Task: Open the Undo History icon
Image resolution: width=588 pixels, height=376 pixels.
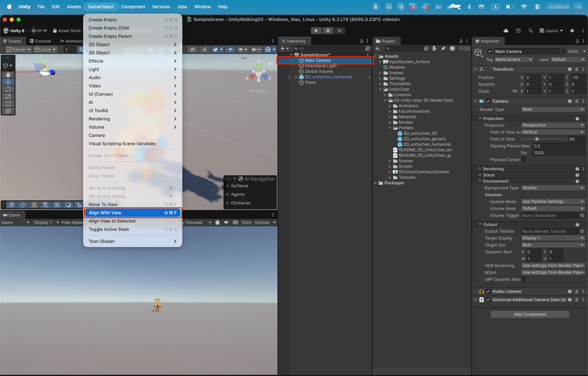Action: point(518,31)
